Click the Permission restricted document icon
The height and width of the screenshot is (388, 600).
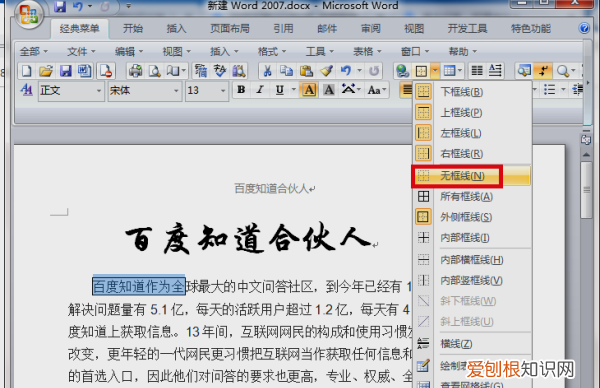pos(105,71)
